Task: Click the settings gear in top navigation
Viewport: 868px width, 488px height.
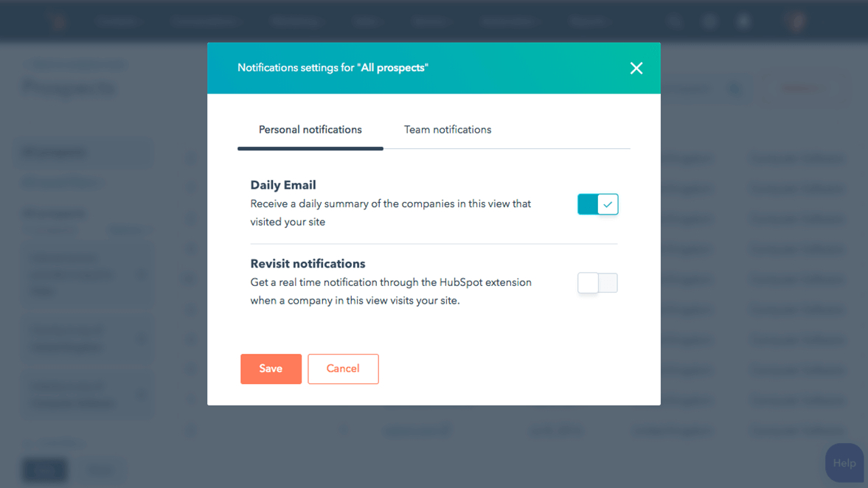Action: point(709,21)
